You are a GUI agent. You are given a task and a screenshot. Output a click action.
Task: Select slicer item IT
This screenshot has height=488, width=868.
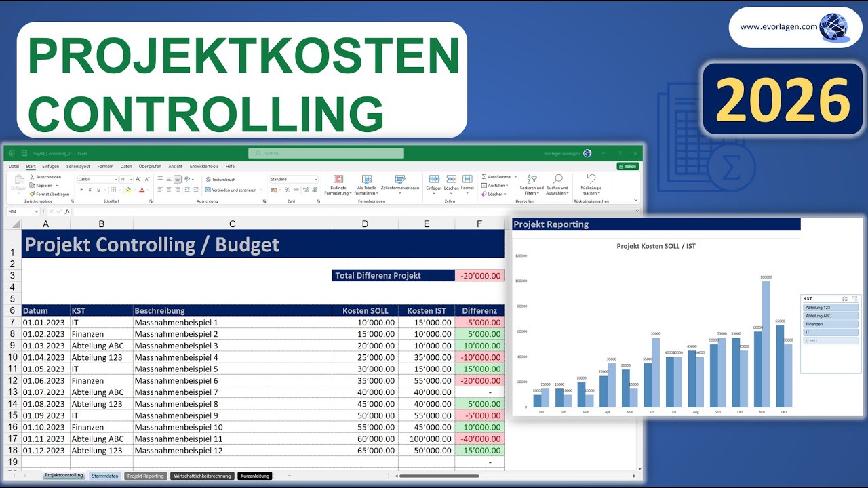[830, 332]
